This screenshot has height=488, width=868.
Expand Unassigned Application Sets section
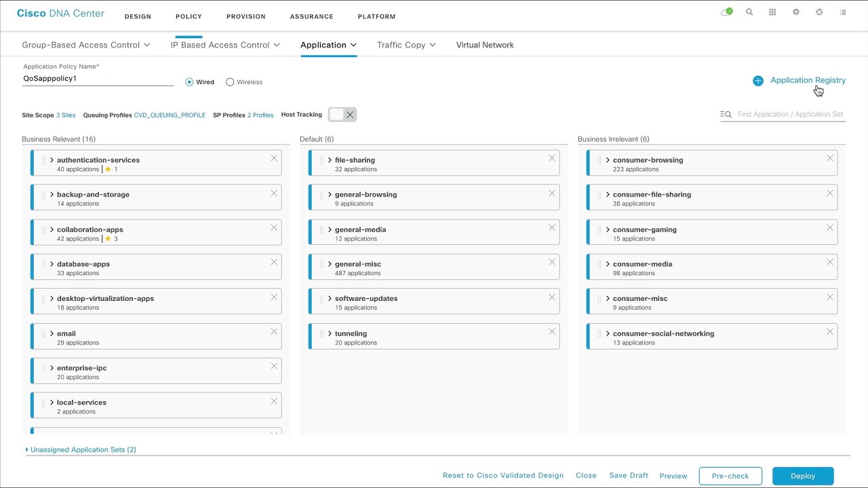(81, 450)
